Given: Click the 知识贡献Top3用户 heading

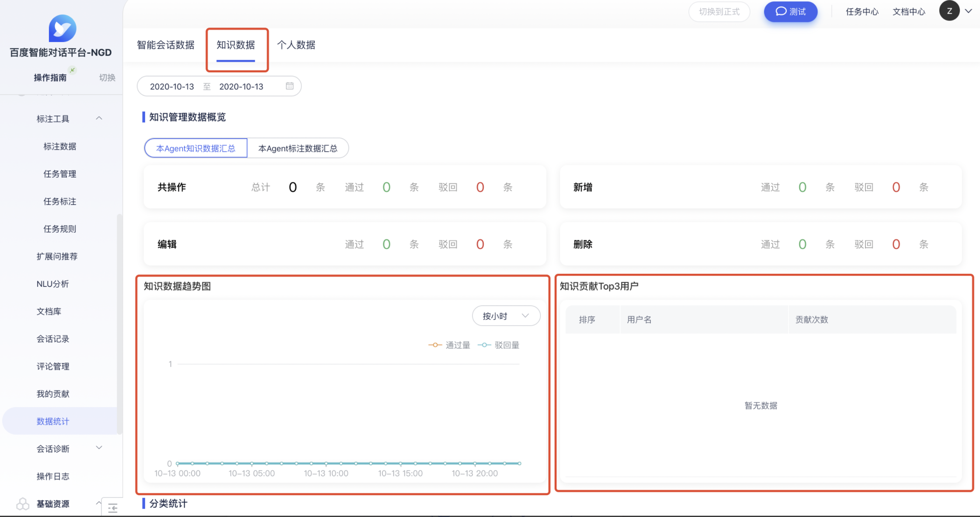Looking at the screenshot, I should pyautogui.click(x=599, y=286).
